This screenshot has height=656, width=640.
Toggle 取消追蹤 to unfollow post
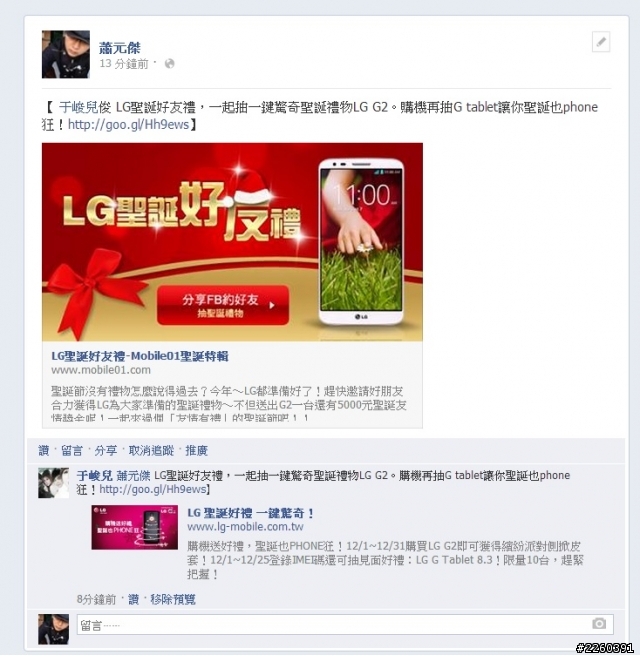[x=151, y=451]
